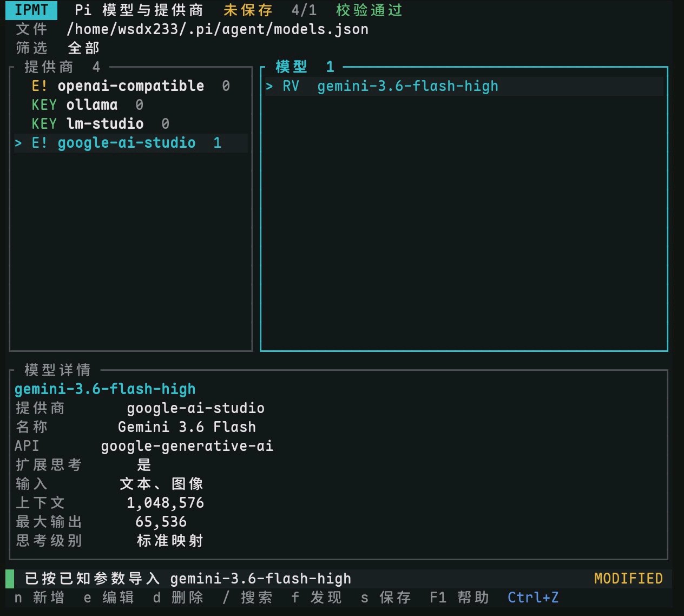Click the context value 1,048,576
Image resolution: width=684 pixels, height=616 pixels.
[165, 503]
